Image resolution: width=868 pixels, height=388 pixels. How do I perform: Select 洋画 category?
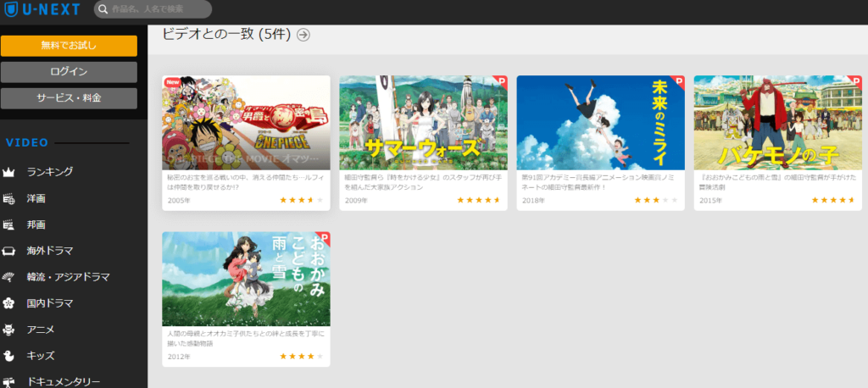36,199
